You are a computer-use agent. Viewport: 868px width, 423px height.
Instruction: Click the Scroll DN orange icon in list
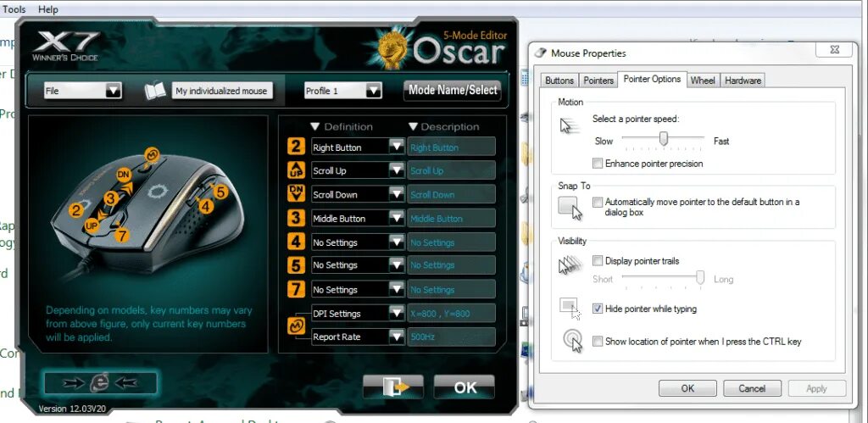tap(296, 193)
